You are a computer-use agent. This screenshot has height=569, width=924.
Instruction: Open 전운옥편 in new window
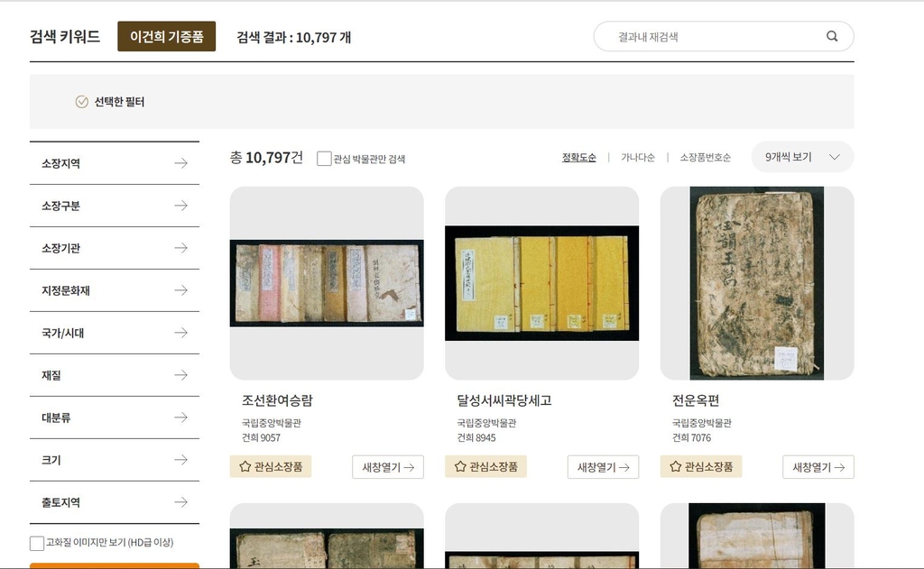click(818, 467)
